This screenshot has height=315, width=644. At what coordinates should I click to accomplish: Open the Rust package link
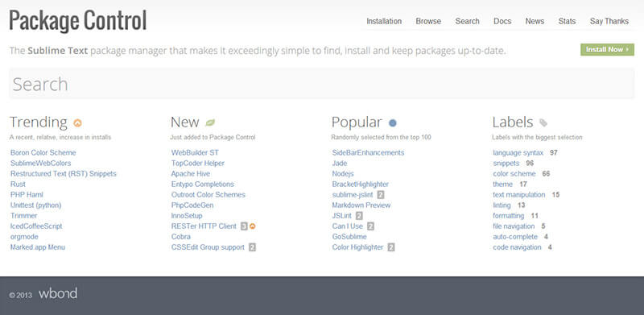[x=18, y=184]
